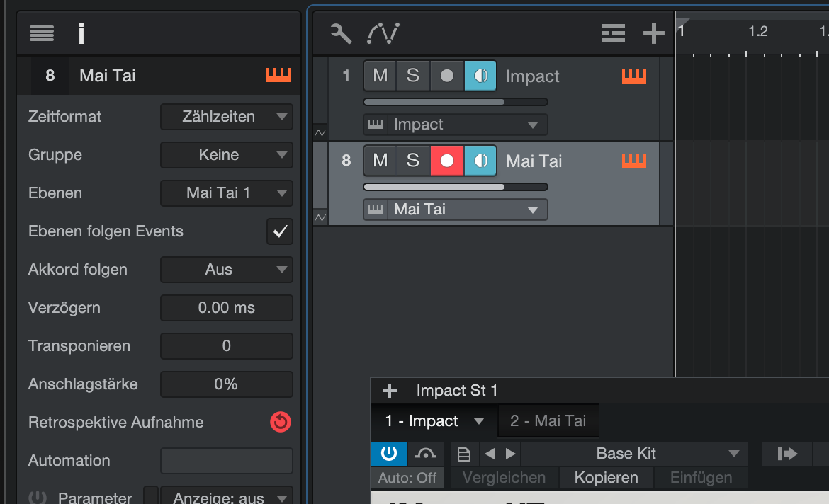Toggle the blue plugin power button
The image size is (829, 504).
(x=388, y=454)
